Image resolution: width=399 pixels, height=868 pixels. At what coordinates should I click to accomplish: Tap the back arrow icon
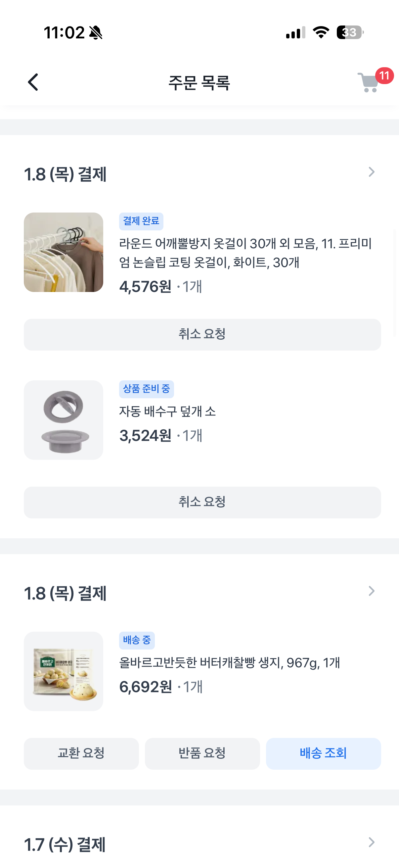click(x=33, y=82)
